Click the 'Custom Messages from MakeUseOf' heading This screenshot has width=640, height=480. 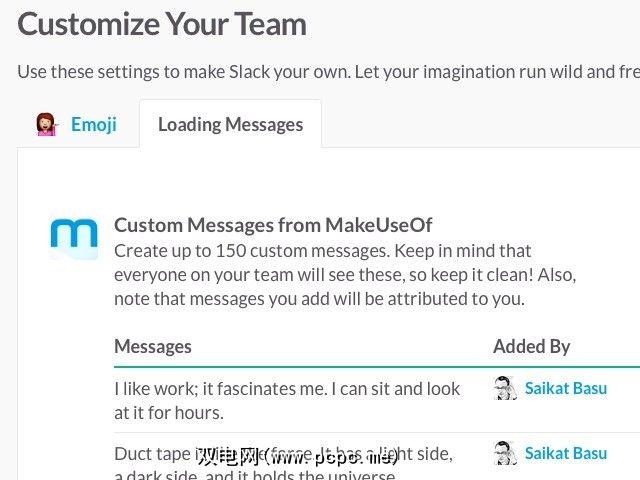pyautogui.click(x=273, y=225)
